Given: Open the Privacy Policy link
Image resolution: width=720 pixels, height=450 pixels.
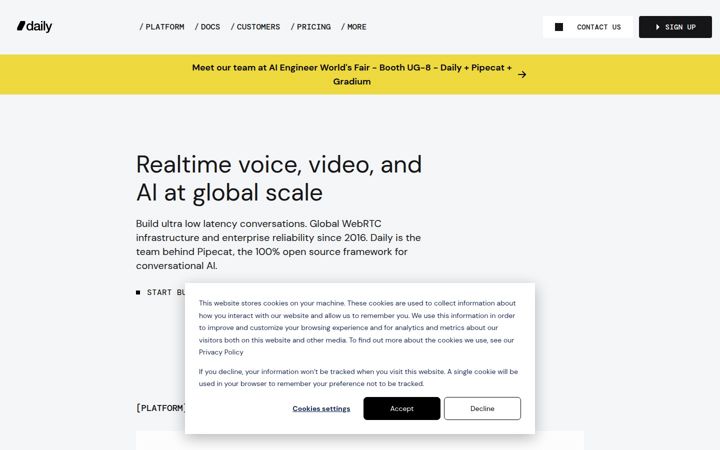Looking at the screenshot, I should (221, 352).
